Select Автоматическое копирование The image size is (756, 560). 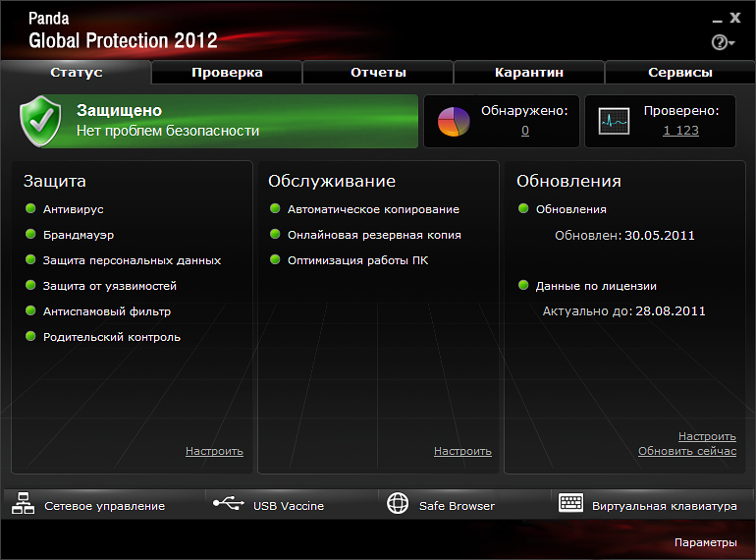click(x=373, y=209)
